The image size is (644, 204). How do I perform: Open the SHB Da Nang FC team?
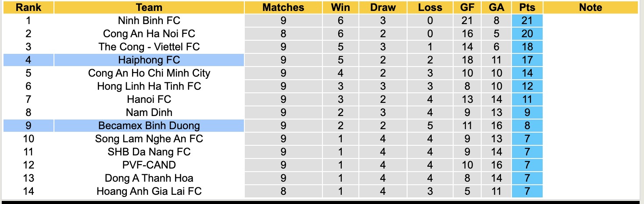[x=149, y=152]
